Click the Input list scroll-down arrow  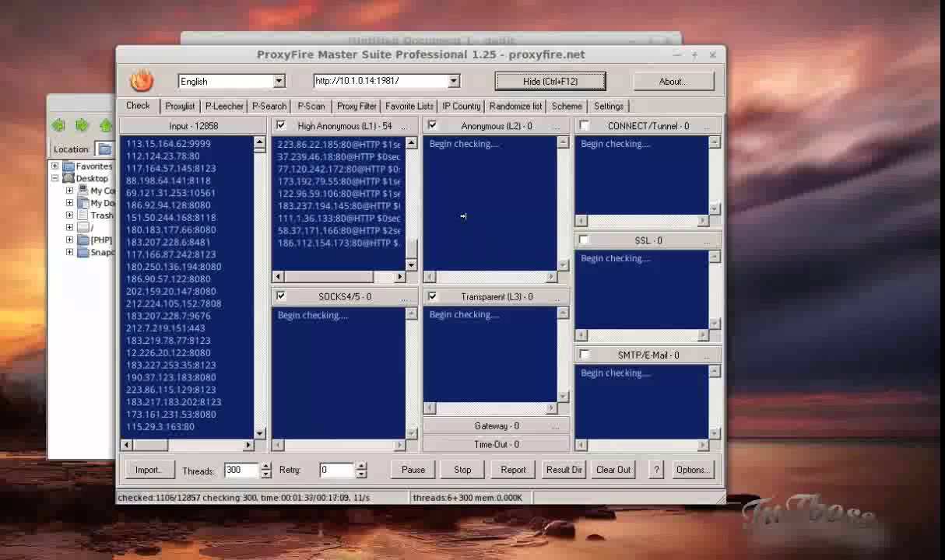click(260, 433)
